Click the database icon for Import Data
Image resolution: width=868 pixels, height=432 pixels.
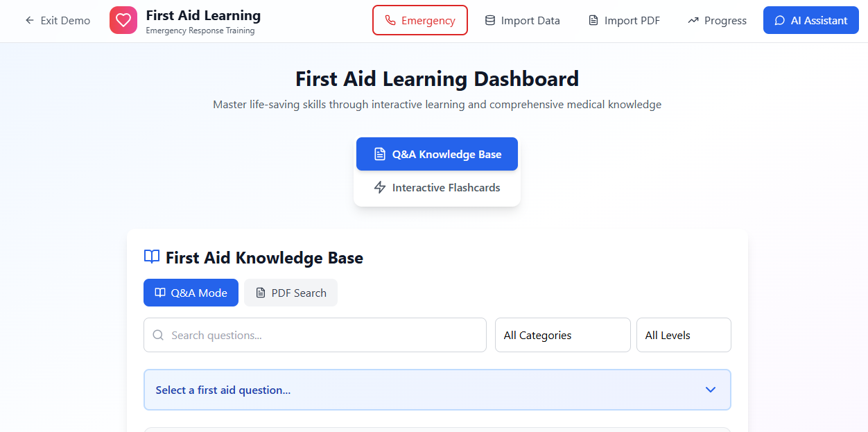click(490, 21)
